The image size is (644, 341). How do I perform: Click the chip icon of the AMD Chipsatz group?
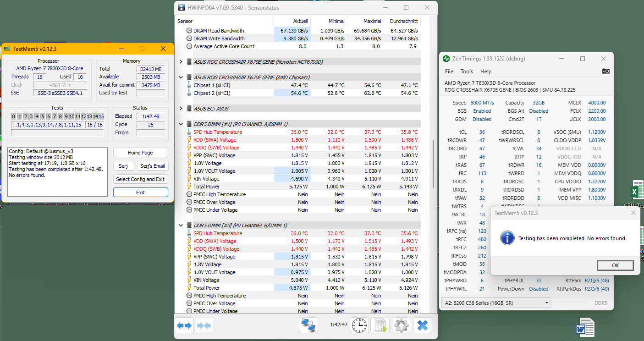[x=189, y=77]
